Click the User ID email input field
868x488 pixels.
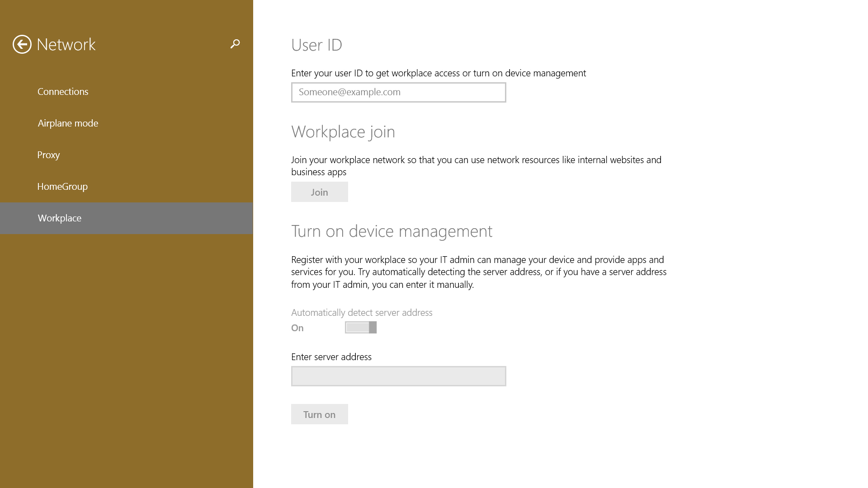[x=398, y=92]
